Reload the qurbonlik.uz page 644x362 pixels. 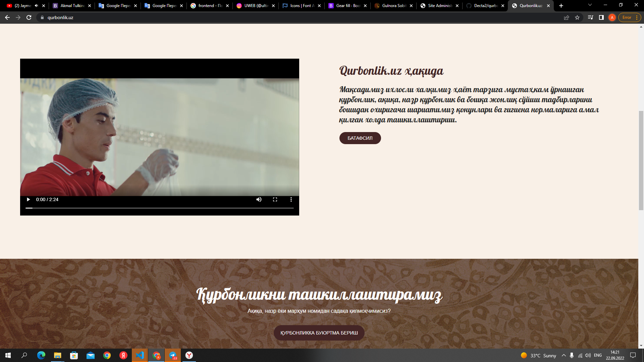point(29,17)
